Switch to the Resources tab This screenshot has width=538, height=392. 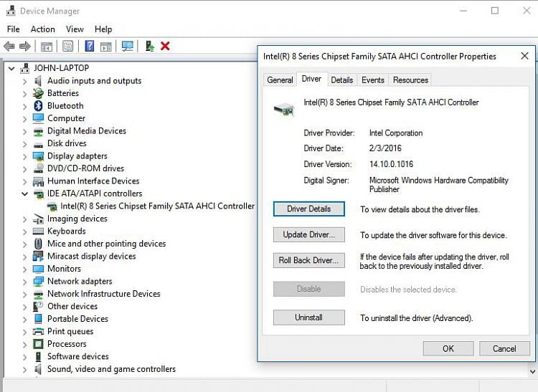click(410, 80)
